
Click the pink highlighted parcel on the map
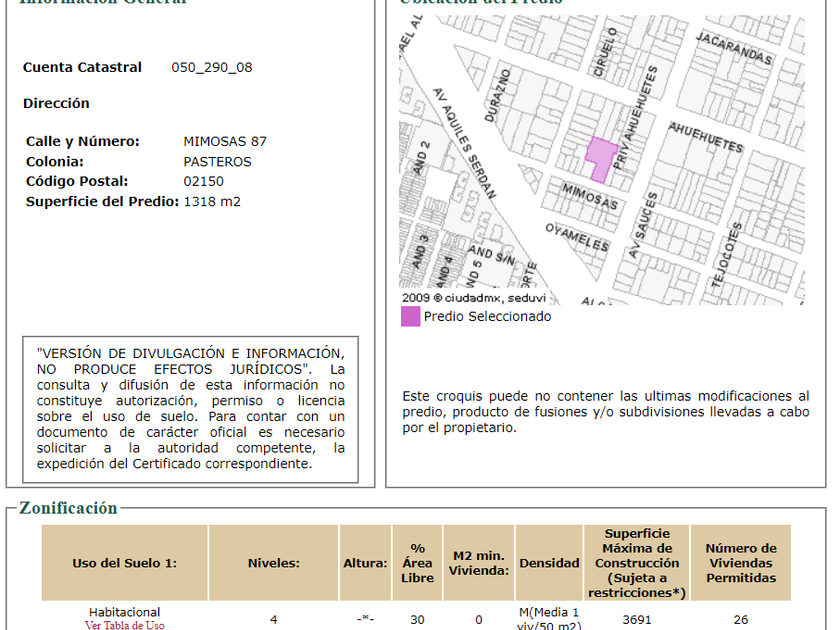[601, 157]
